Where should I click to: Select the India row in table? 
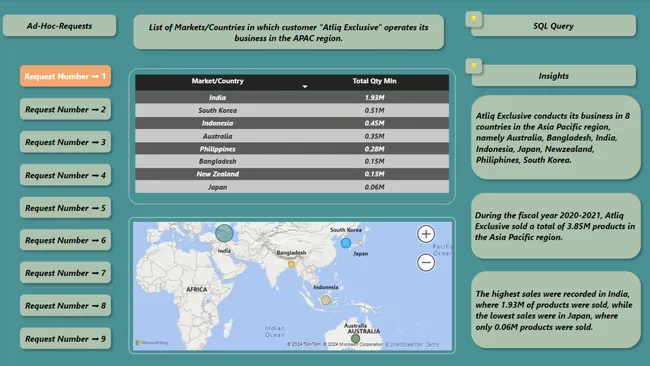[x=292, y=97]
